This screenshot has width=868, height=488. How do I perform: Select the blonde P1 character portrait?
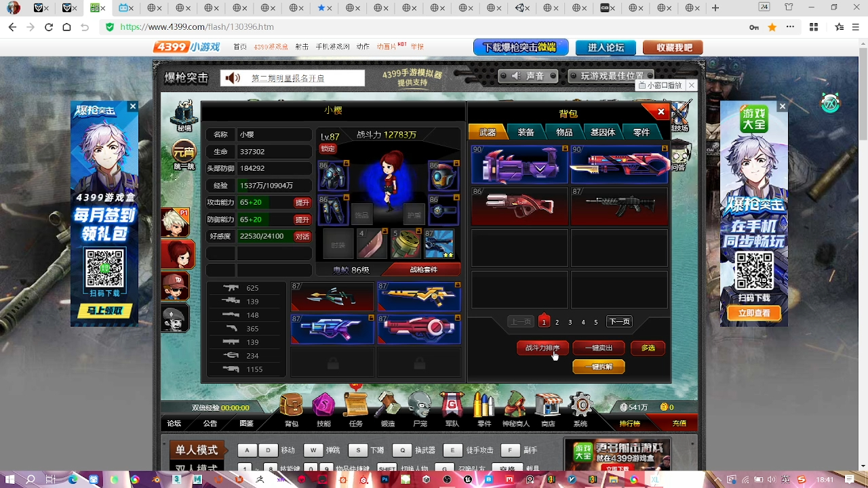[x=176, y=222]
